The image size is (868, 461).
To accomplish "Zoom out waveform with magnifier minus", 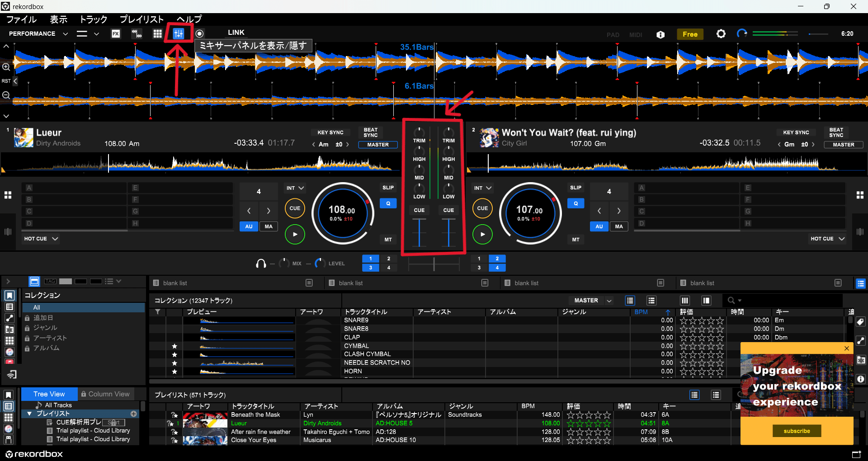I will [x=6, y=95].
